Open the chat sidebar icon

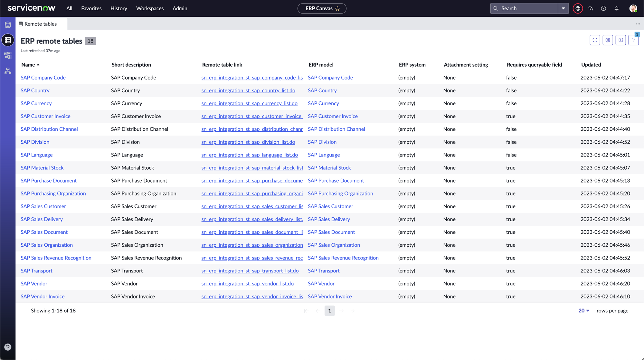(591, 9)
